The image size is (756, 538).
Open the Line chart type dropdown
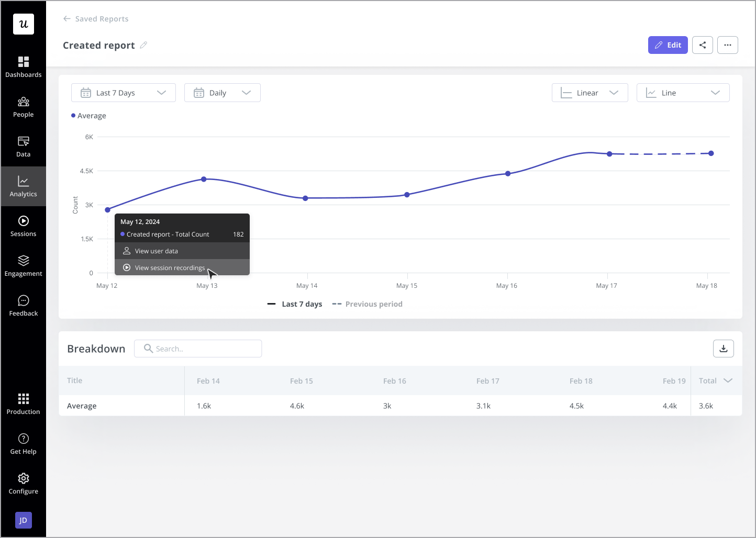point(683,93)
